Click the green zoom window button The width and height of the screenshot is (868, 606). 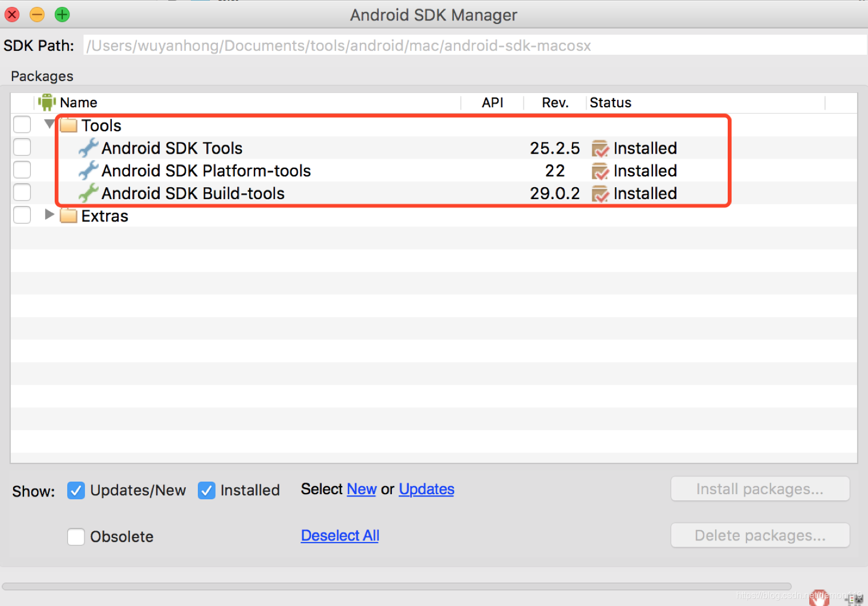62,14
